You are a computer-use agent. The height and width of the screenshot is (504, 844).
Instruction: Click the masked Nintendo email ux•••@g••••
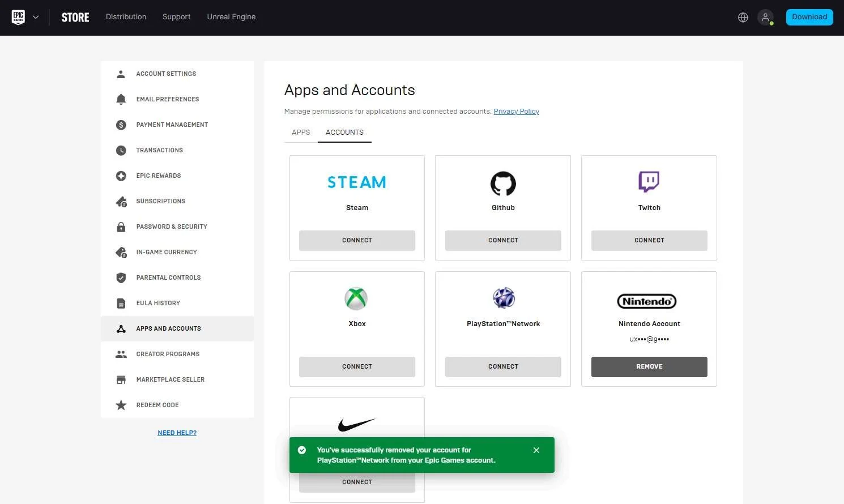[649, 340]
